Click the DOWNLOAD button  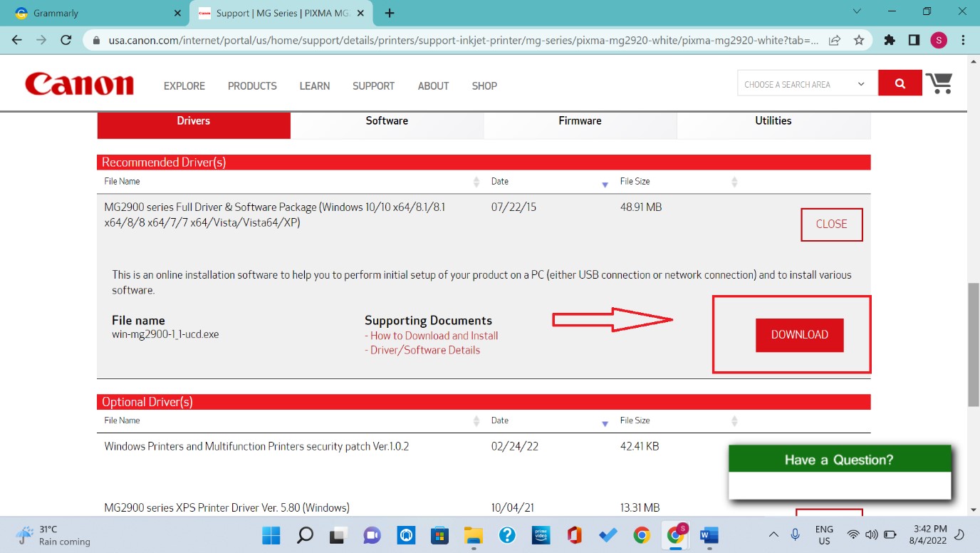[x=799, y=334]
